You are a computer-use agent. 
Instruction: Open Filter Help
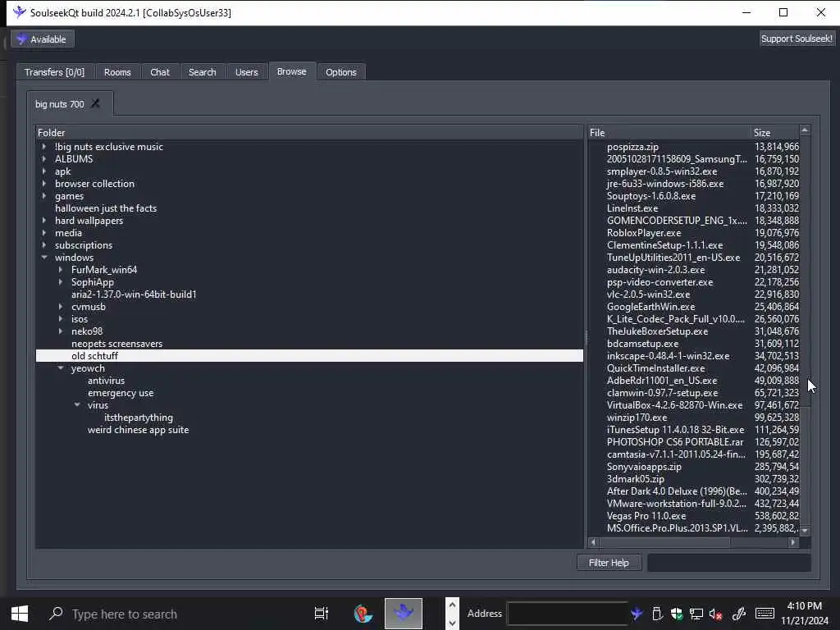(609, 563)
